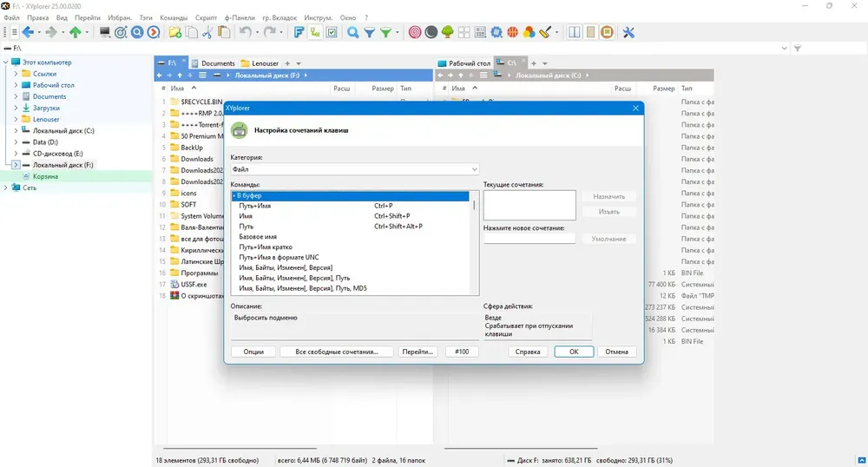This screenshot has height=467, width=868.
Task: Click the scissors Cut icon
Action: [207, 33]
